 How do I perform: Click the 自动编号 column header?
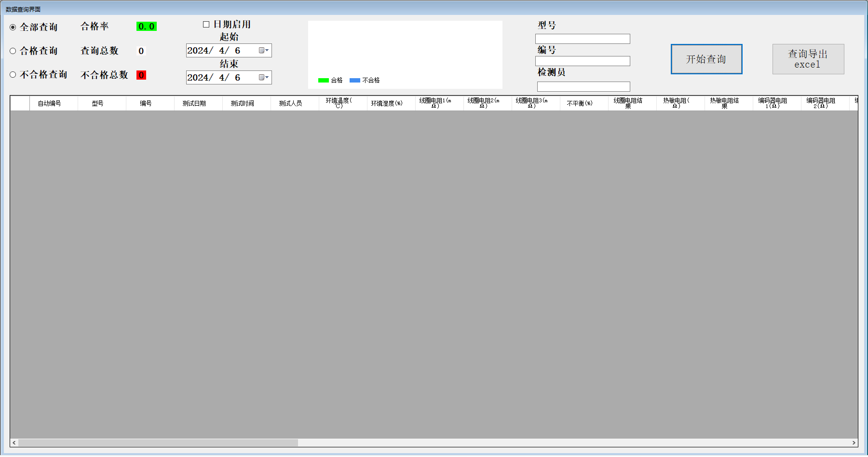49,104
